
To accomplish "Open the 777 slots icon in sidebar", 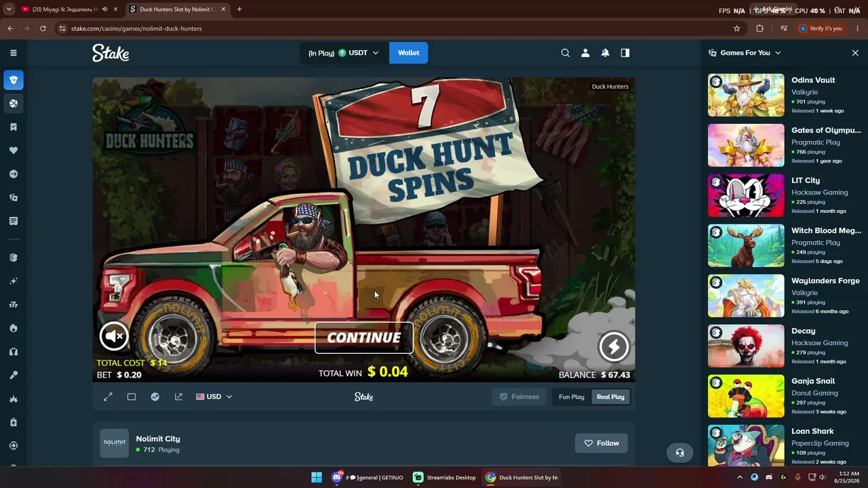I will click(14, 305).
